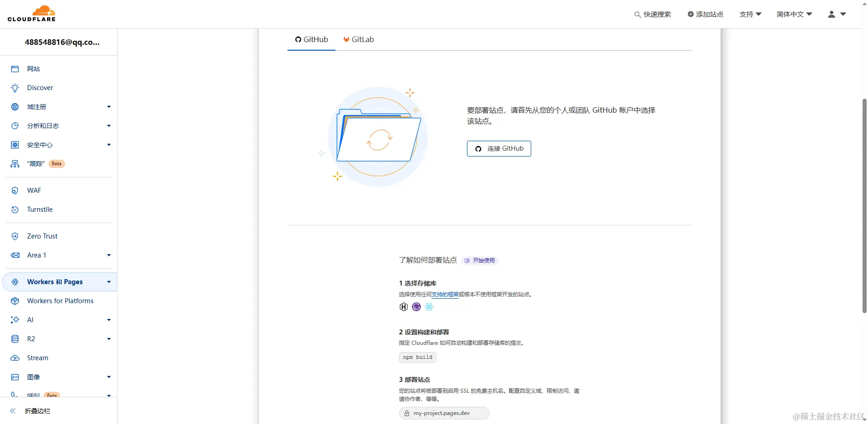Click the 图像 images icon
This screenshot has width=868, height=424.
click(15, 377)
